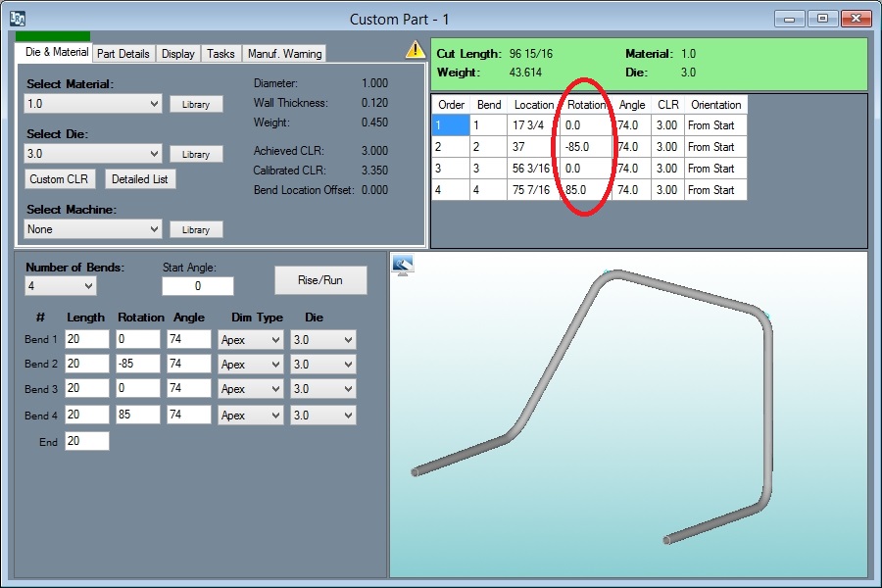
Task: Click the Detailed List button
Action: [x=140, y=179]
